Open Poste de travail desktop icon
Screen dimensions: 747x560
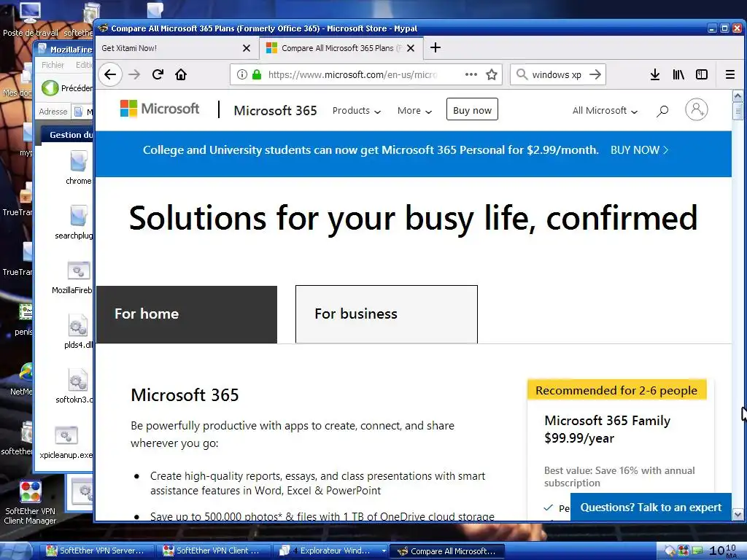(30, 20)
